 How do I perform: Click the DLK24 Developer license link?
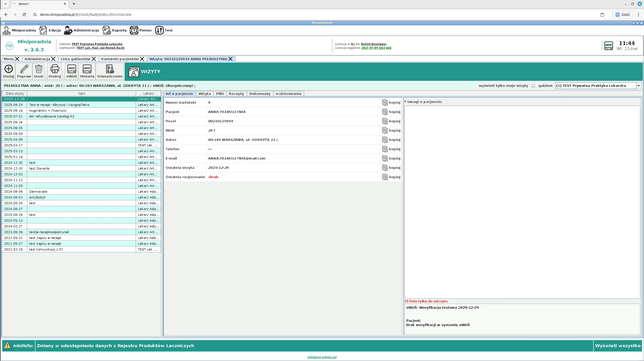point(374,44)
